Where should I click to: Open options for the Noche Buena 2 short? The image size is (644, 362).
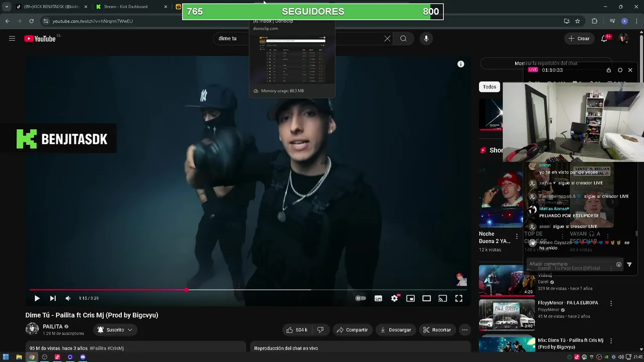(517, 236)
